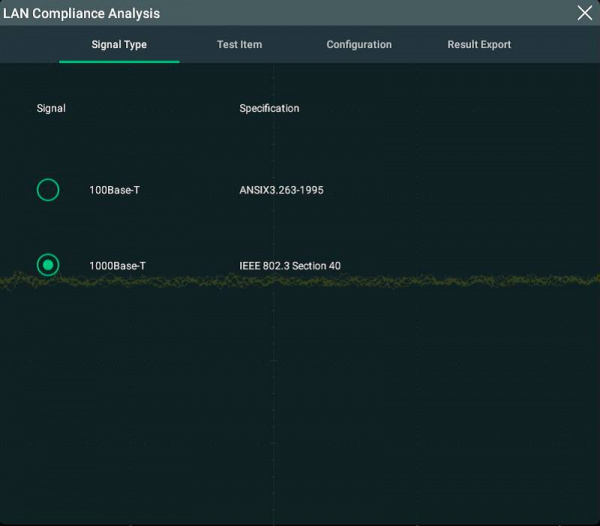
Task: Select the Signal Type tab
Action: [x=119, y=45]
